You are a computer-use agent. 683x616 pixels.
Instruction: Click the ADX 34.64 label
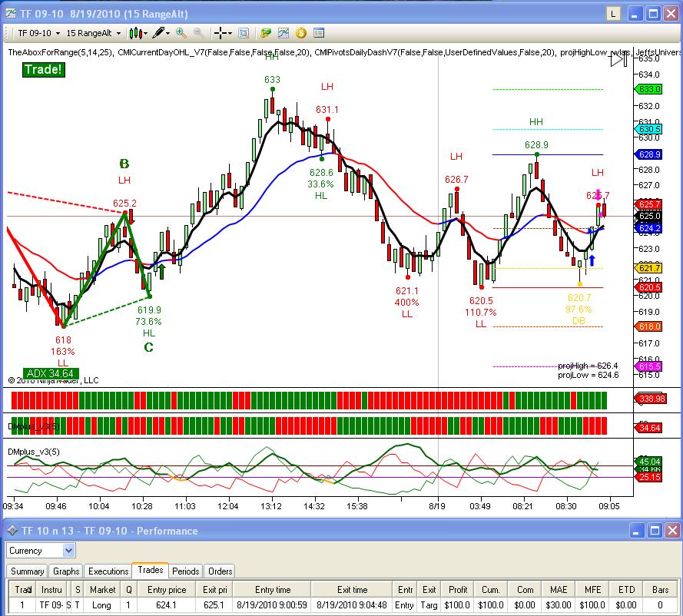pyautogui.click(x=51, y=373)
